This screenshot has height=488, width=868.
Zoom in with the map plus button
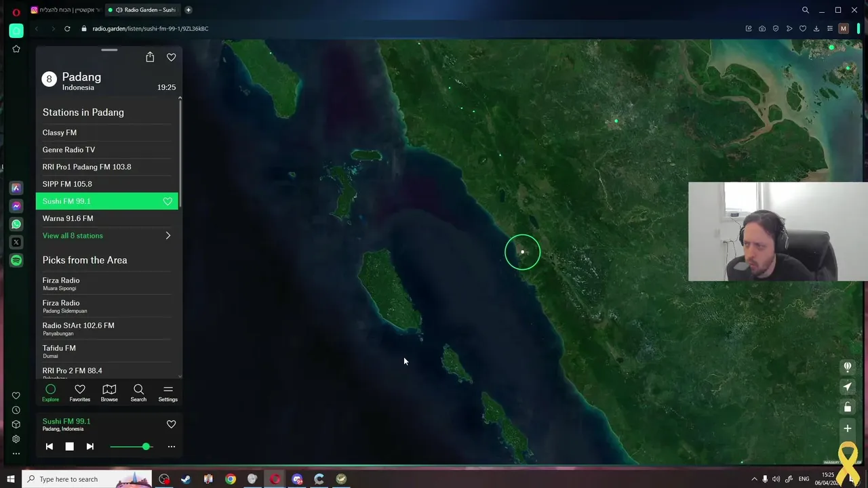pos(847,428)
